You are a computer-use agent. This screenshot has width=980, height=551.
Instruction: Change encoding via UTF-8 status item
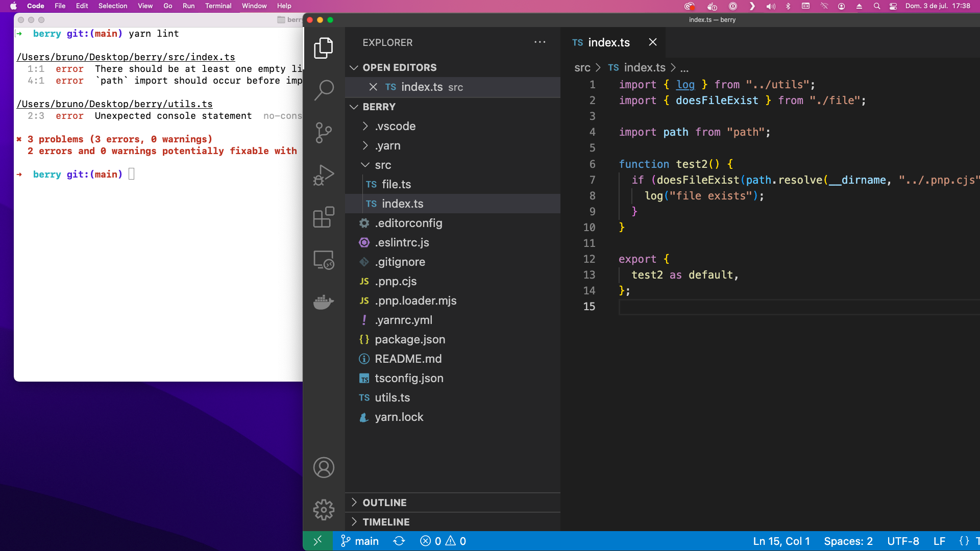(902, 541)
